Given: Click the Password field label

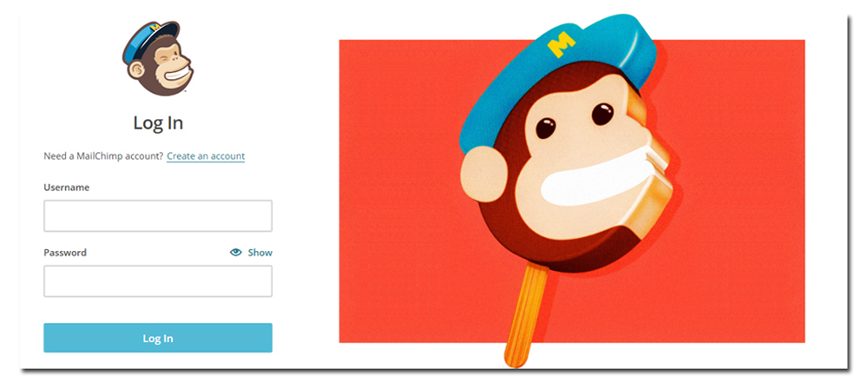Looking at the screenshot, I should [65, 253].
